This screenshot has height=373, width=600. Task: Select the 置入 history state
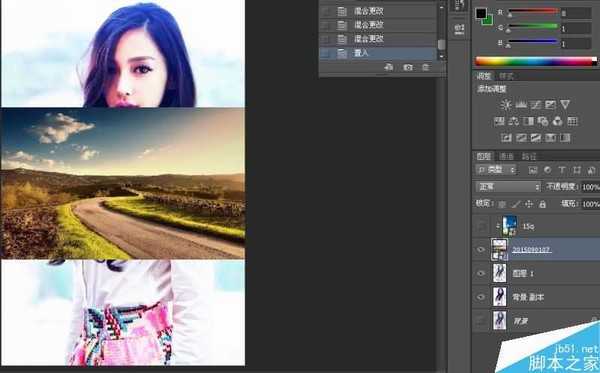[377, 53]
